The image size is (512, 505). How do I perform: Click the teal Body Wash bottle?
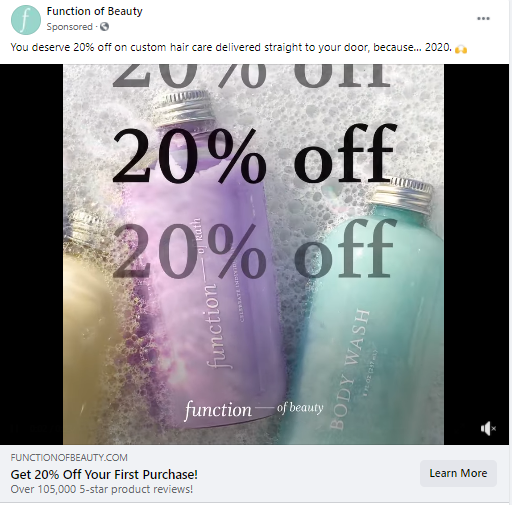tap(370, 317)
